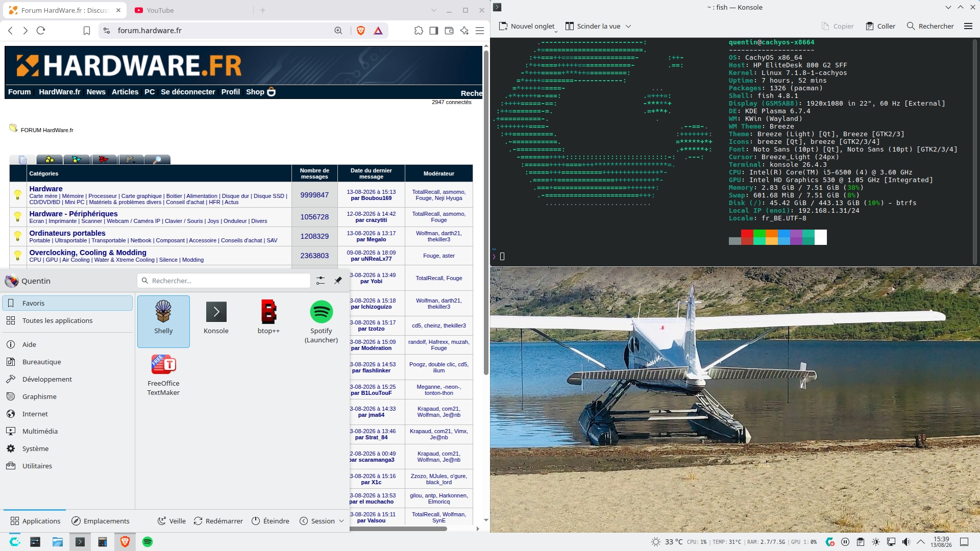Click the browser tab list dropdown chevron
This screenshot has height=551, width=980.
433,10
